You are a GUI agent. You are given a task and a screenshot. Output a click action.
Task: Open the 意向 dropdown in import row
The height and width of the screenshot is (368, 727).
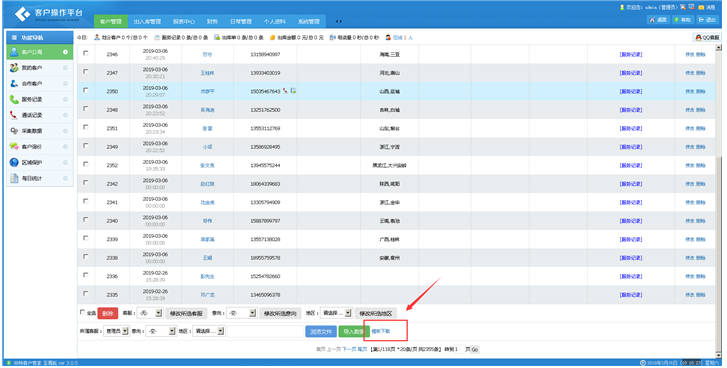click(x=160, y=331)
